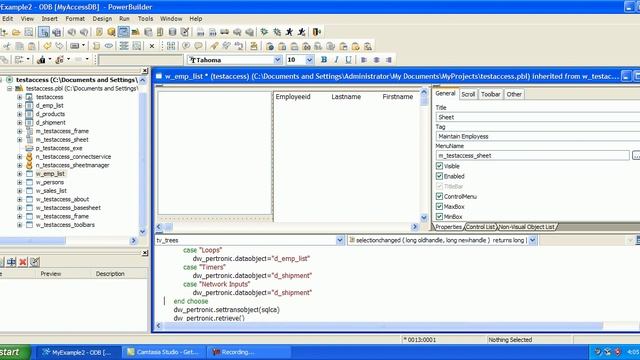The image size is (640, 360).
Task: Open the Tools menu
Action: (145, 19)
